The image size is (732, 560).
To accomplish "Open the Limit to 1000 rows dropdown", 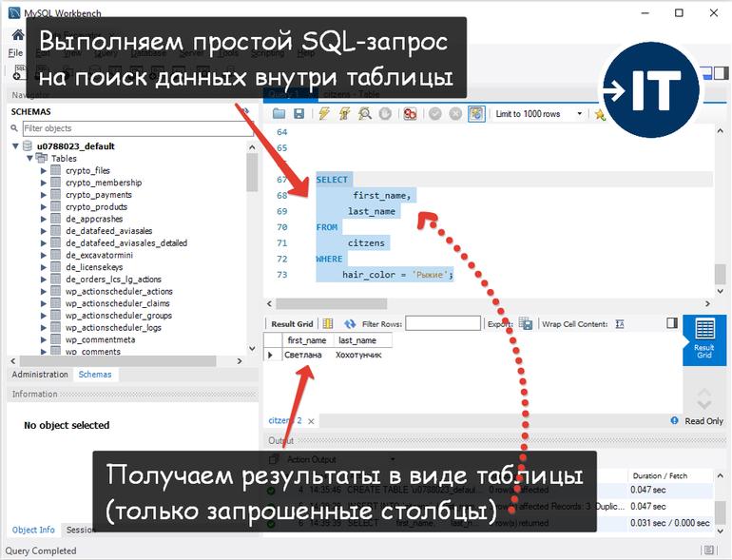I will [x=539, y=113].
